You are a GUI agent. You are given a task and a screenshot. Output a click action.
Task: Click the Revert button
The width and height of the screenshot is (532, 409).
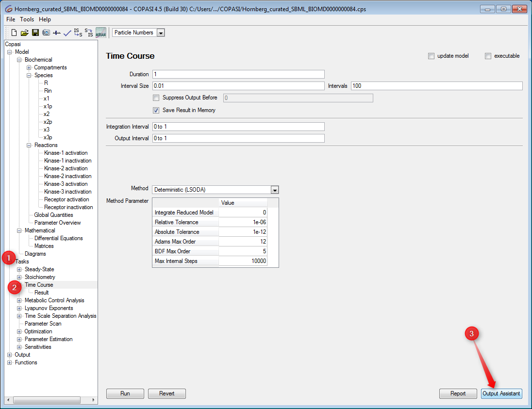(x=167, y=394)
